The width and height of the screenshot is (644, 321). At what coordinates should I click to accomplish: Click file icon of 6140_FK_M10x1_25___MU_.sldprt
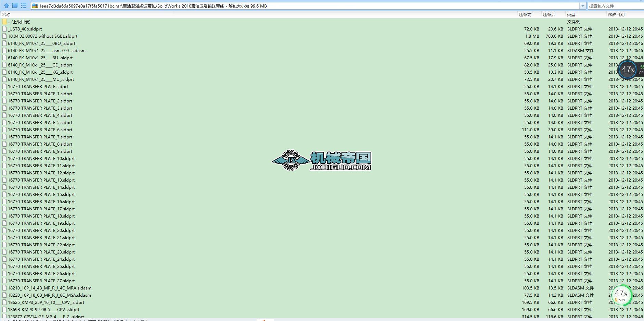[4, 79]
